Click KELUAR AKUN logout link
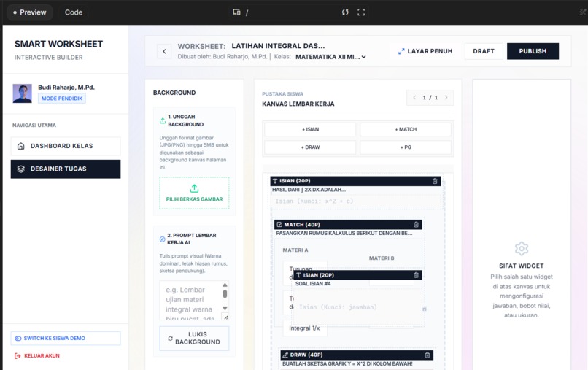The image size is (588, 370). [x=36, y=355]
